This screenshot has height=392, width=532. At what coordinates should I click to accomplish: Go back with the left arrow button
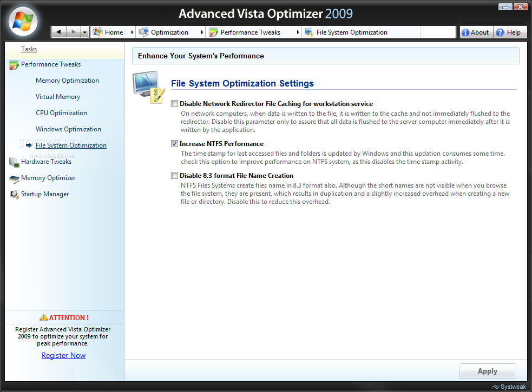point(58,32)
